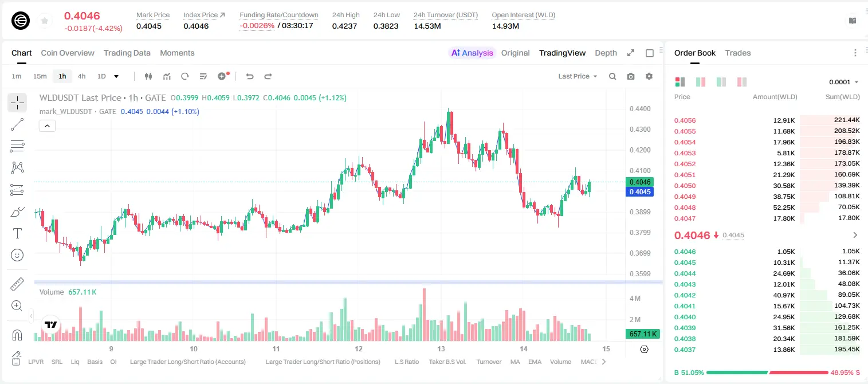Select the text annotation tool
Image resolution: width=868 pixels, height=384 pixels.
[17, 233]
